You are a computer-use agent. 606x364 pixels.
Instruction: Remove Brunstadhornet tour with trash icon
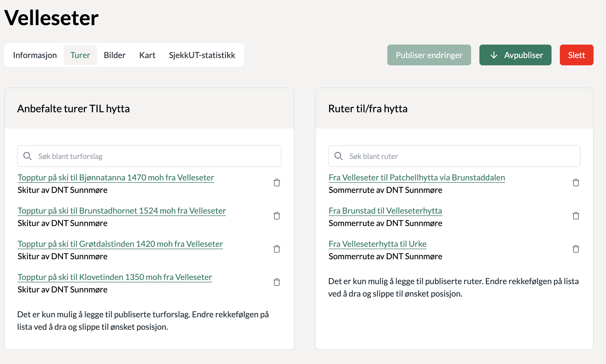277,216
